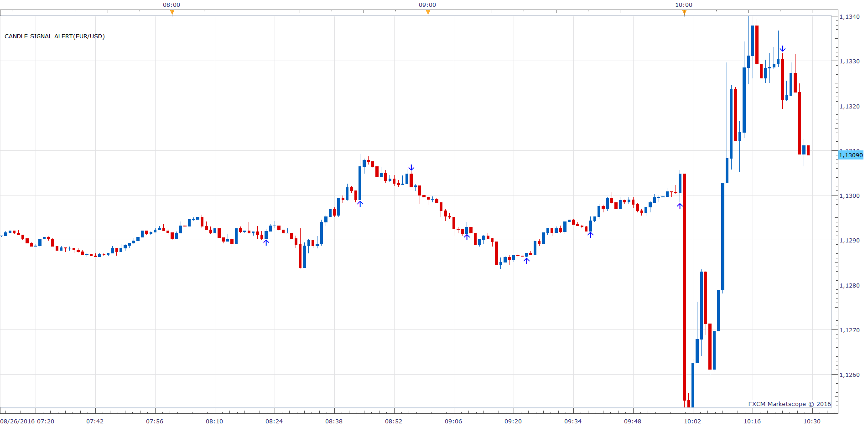Screen dimensions: 868x427
Task: Click the 1,1340 price axis label
Action: click(x=849, y=17)
